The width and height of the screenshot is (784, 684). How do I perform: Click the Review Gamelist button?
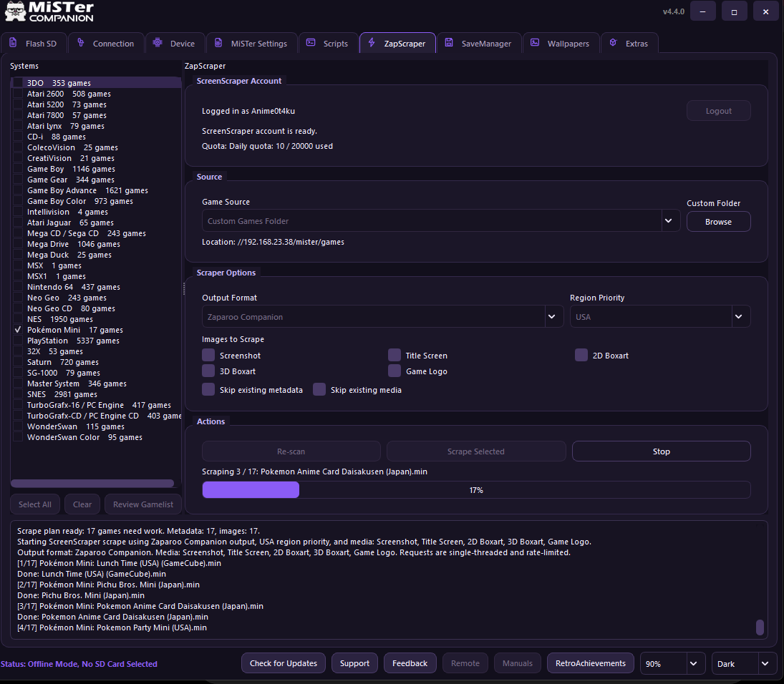(143, 504)
